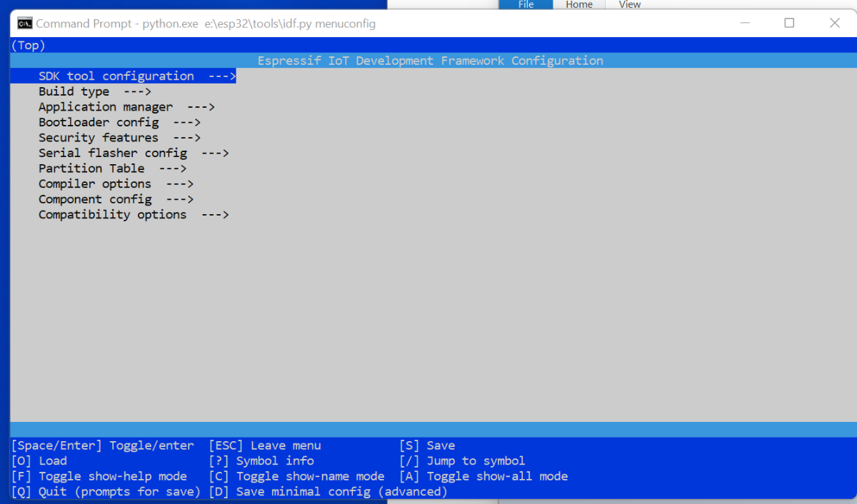
Task: Maximize the Command Prompt window
Action: (789, 23)
